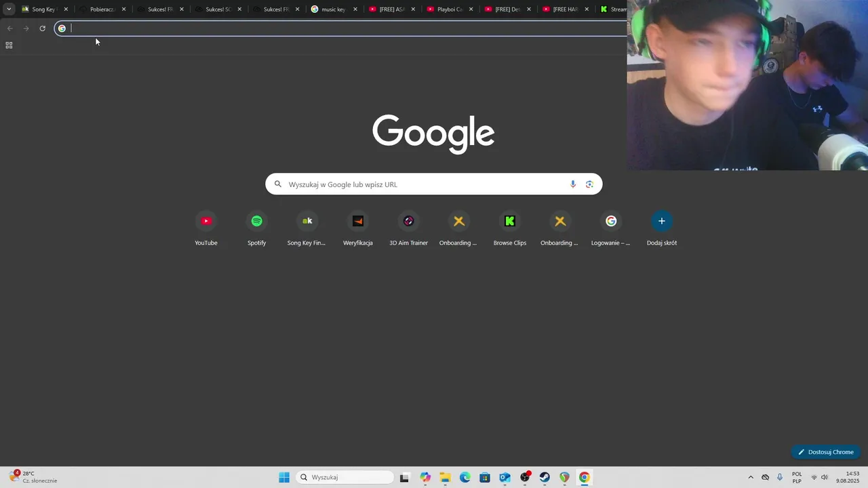Close the Playboi Ca tab
This screenshot has width=868, height=488.
pos(471,9)
